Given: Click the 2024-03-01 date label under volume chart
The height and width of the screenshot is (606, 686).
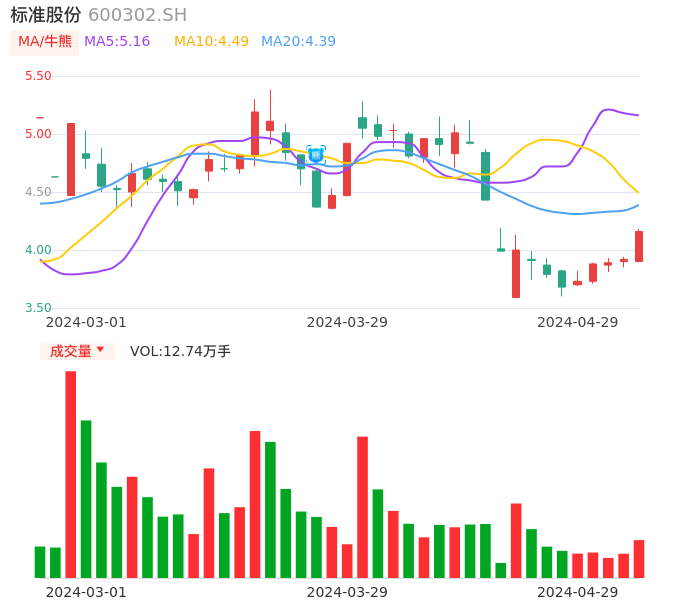Looking at the screenshot, I should [x=86, y=592].
